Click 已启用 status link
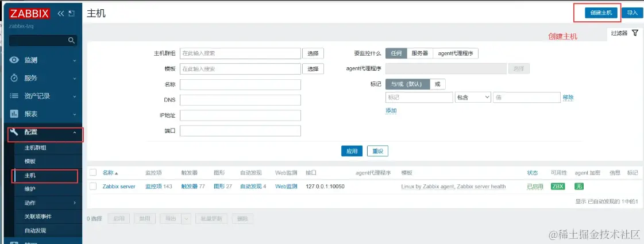Screen dimensions: 644x244 click(535, 187)
